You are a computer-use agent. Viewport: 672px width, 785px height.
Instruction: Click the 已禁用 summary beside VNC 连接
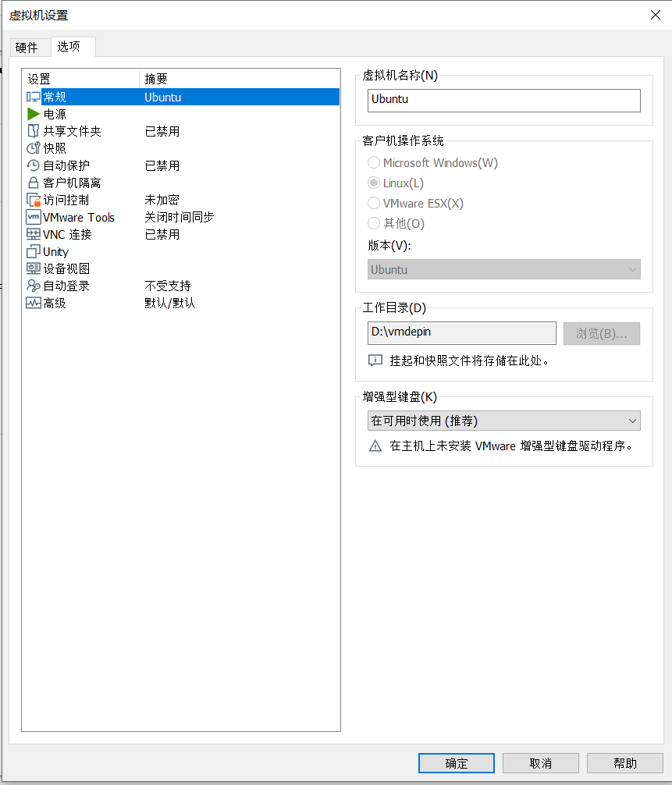pos(162,234)
